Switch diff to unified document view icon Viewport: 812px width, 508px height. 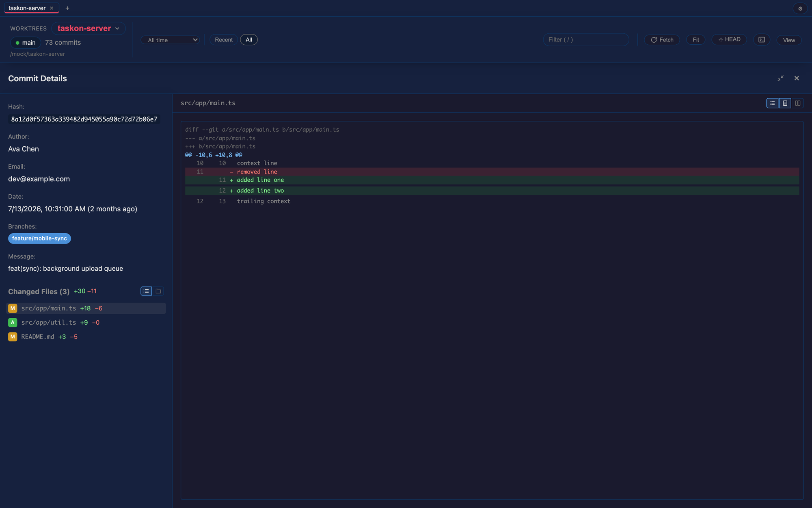tap(785, 103)
